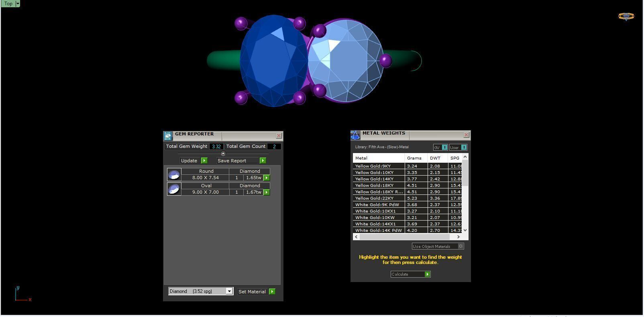Screen dimensions: 644x317
Task: Toggle the User library switch
Action: (458, 147)
